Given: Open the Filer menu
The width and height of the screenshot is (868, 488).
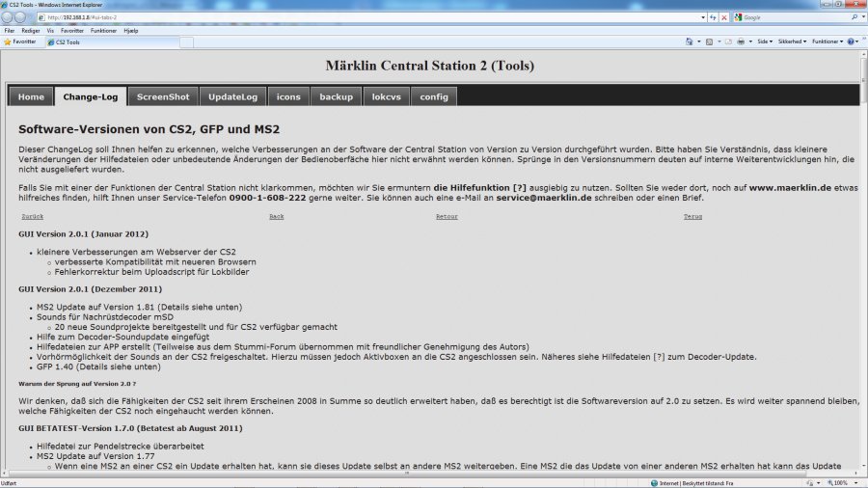Looking at the screenshot, I should click(x=10, y=31).
